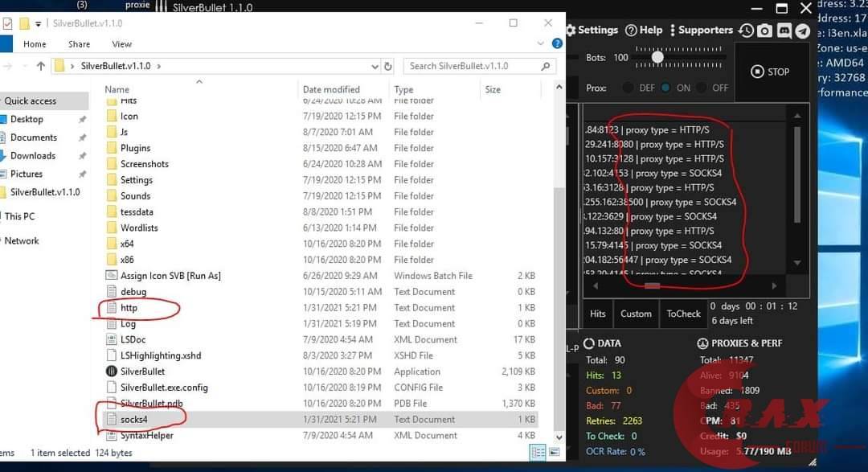
Task: Open Pictures in the navigation pane
Action: click(26, 174)
